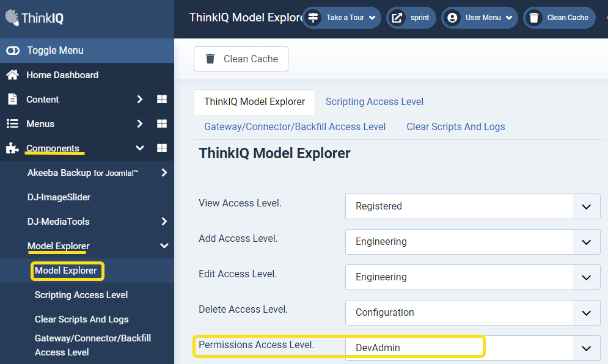Open the Menus sidebar item
Screen dimensions: 608x364
40,123
